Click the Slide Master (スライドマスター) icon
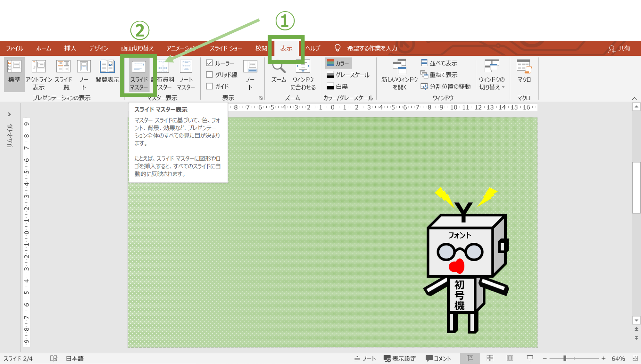The height and width of the screenshot is (364, 641). (139, 67)
